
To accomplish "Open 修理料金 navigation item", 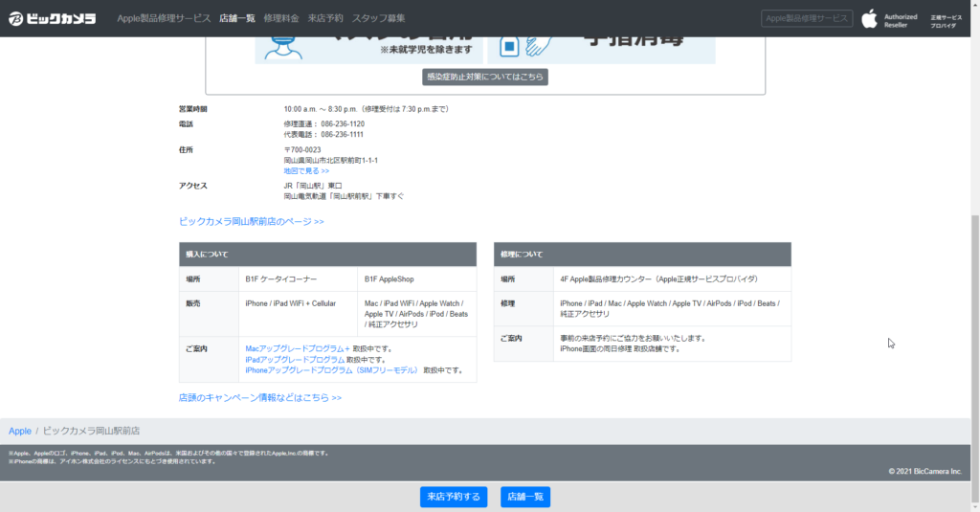I will tap(280, 18).
